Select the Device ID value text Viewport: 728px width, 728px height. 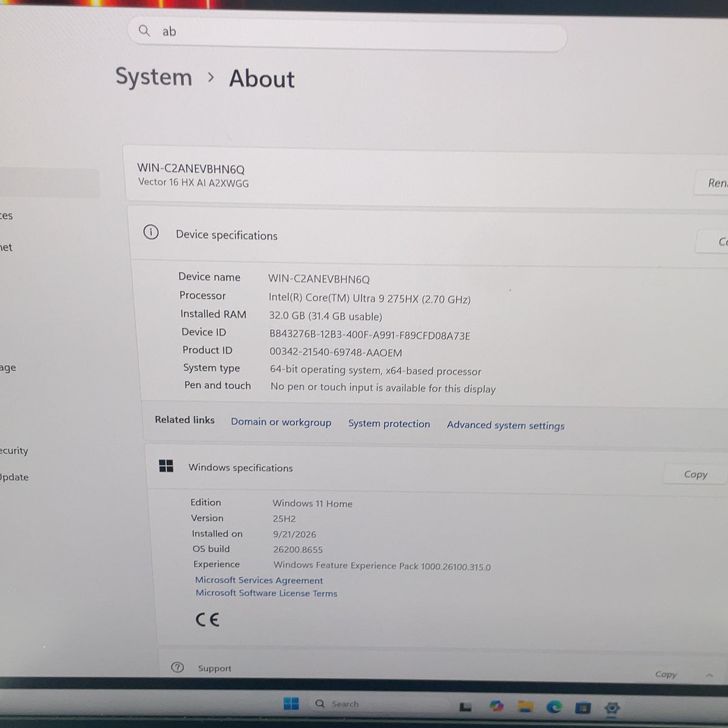click(369, 335)
